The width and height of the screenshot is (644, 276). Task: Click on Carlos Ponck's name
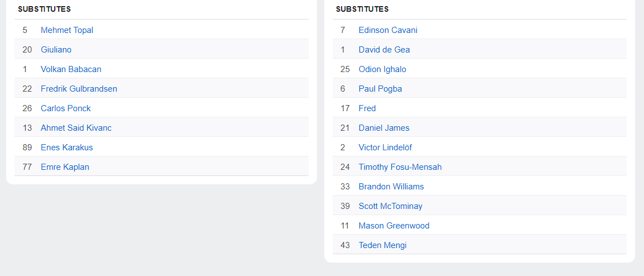point(65,108)
